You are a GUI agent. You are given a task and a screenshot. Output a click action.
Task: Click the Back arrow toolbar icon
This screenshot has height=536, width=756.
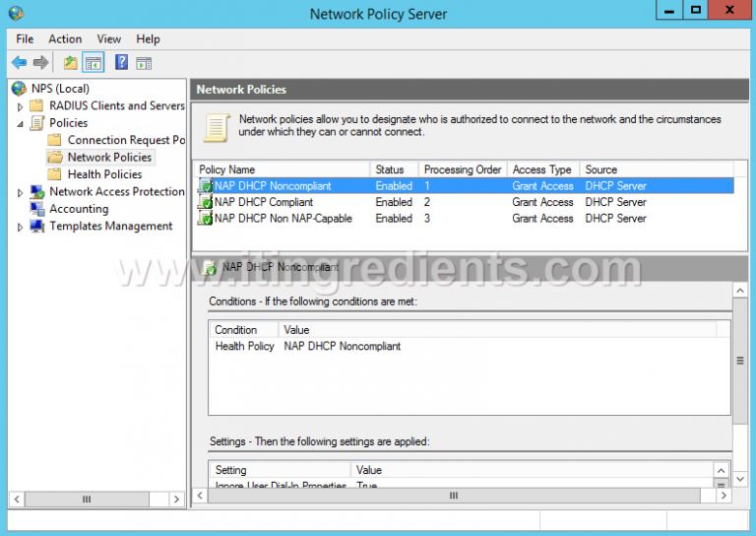click(20, 62)
